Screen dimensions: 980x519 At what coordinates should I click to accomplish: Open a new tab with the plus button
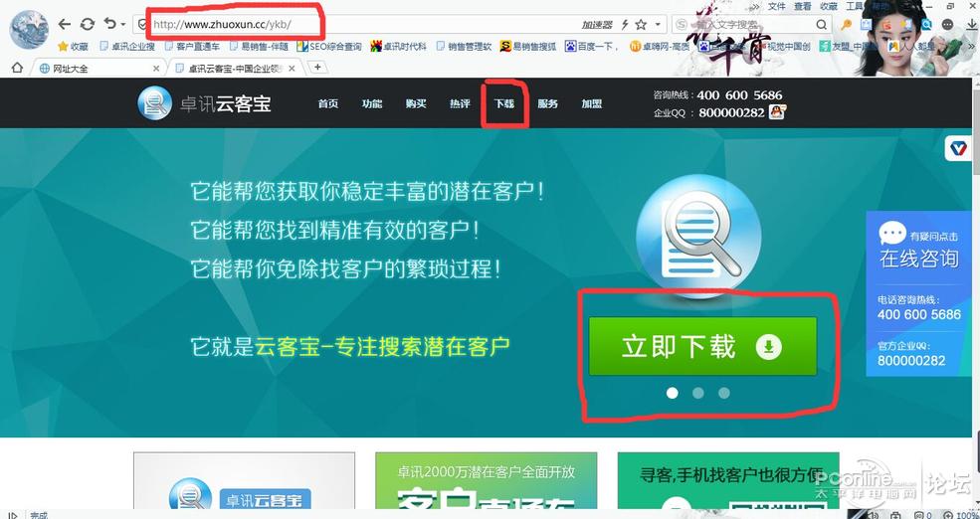coord(317,67)
